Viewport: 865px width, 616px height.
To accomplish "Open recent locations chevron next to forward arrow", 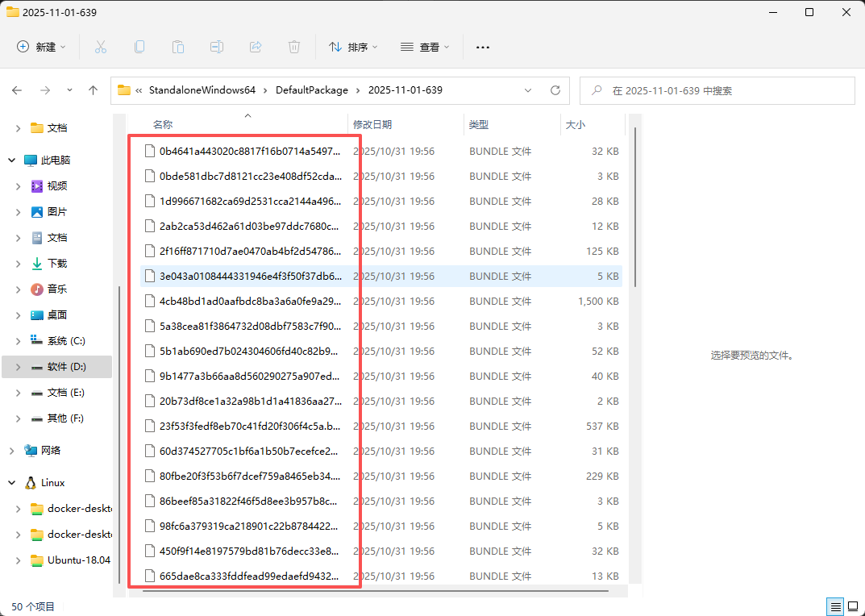I will 69,90.
